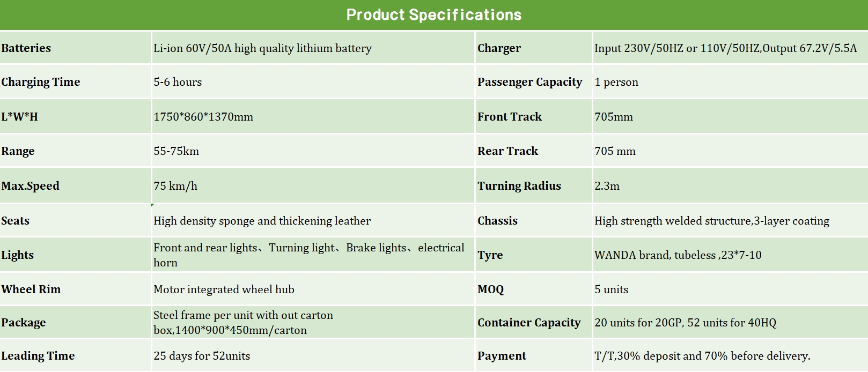The height and width of the screenshot is (372, 868).
Task: Select the Charging Time label
Action: (x=41, y=82)
